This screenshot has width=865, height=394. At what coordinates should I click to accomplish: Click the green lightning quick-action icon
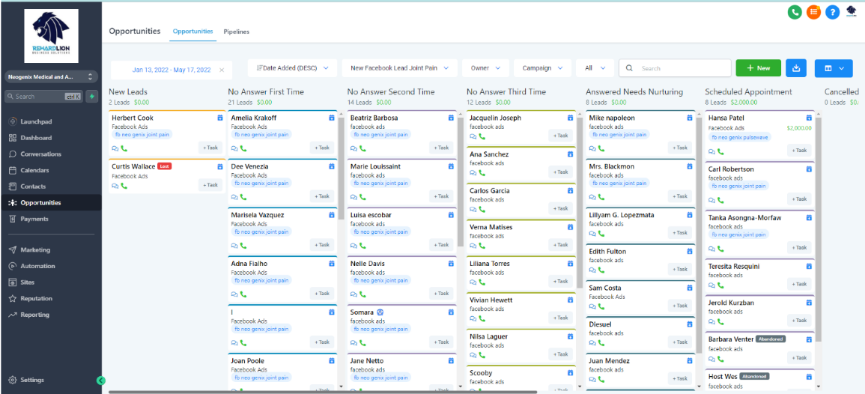click(92, 96)
